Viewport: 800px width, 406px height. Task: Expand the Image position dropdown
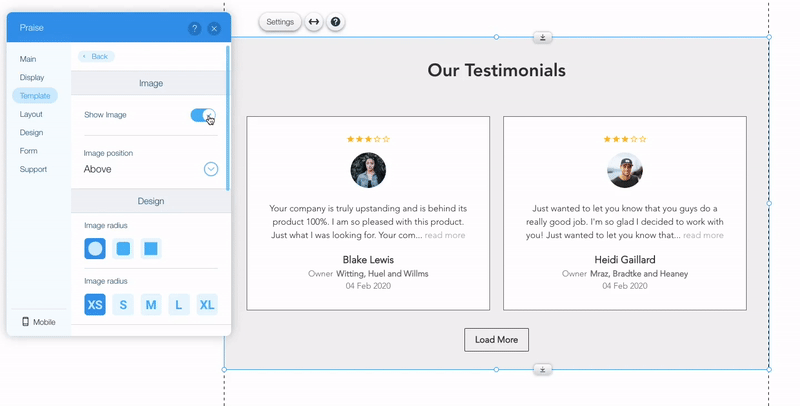click(211, 169)
